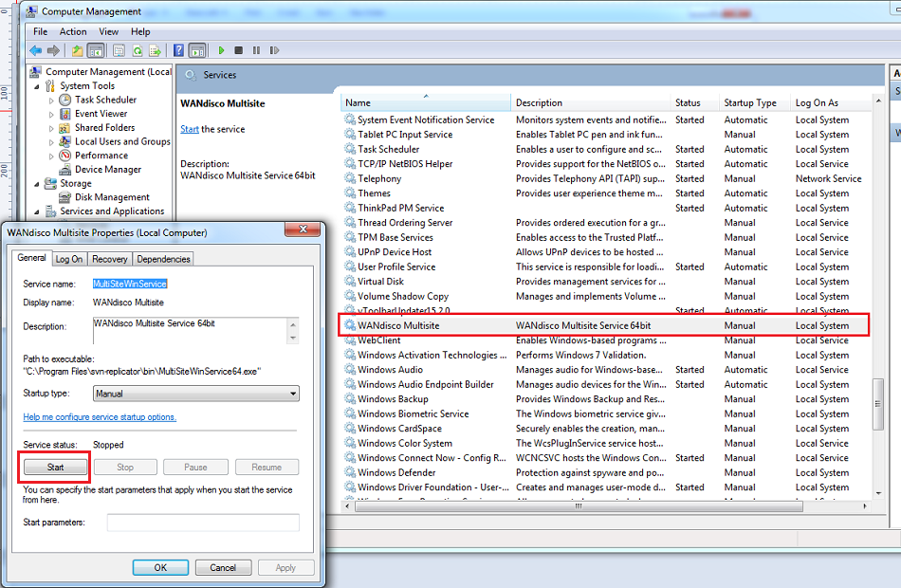This screenshot has width=901, height=588.
Task: Expand the Local Users and Groups node
Action: tap(51, 142)
